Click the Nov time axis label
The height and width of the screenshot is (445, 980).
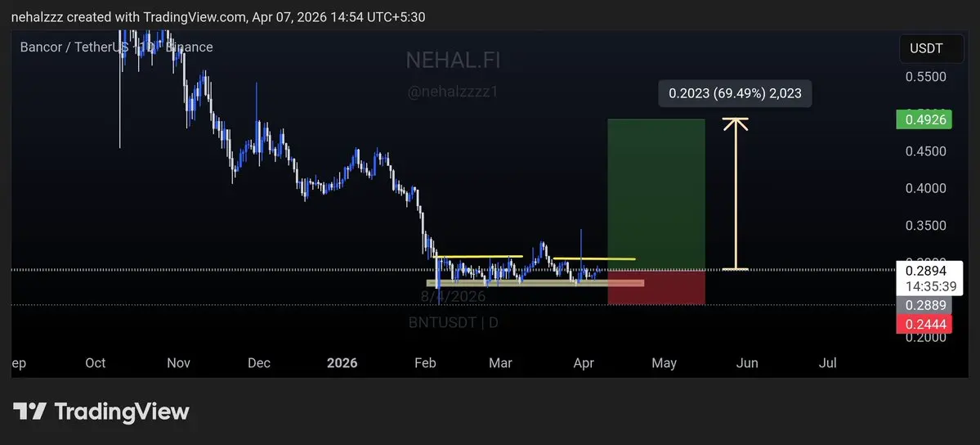coord(179,363)
